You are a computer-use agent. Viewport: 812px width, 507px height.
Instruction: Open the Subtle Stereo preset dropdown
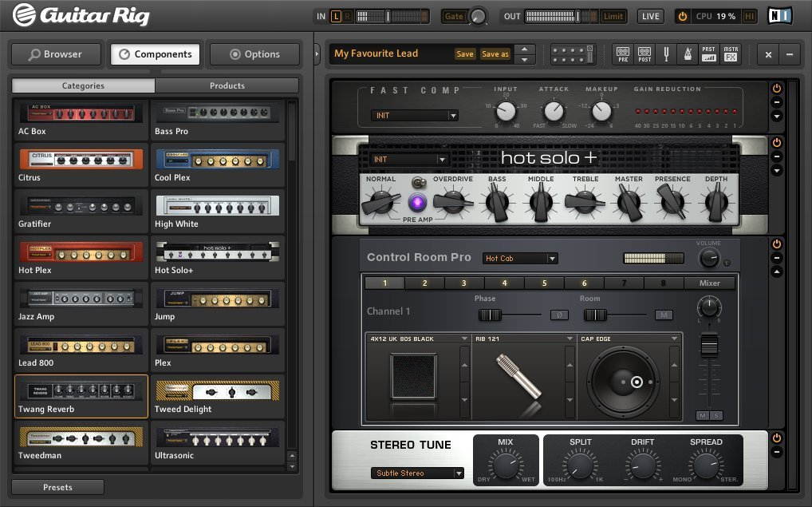pos(417,473)
